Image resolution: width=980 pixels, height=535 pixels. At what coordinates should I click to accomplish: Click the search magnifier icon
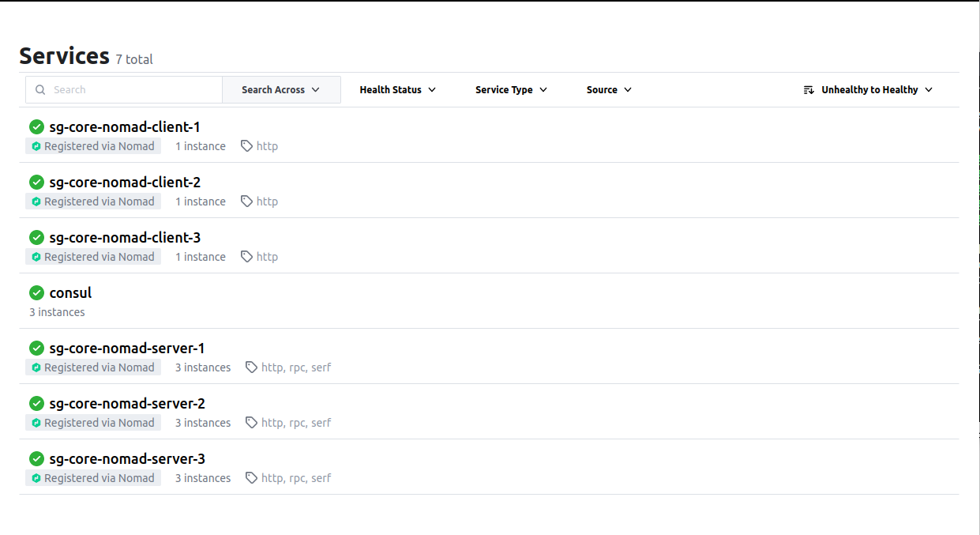[x=40, y=90]
